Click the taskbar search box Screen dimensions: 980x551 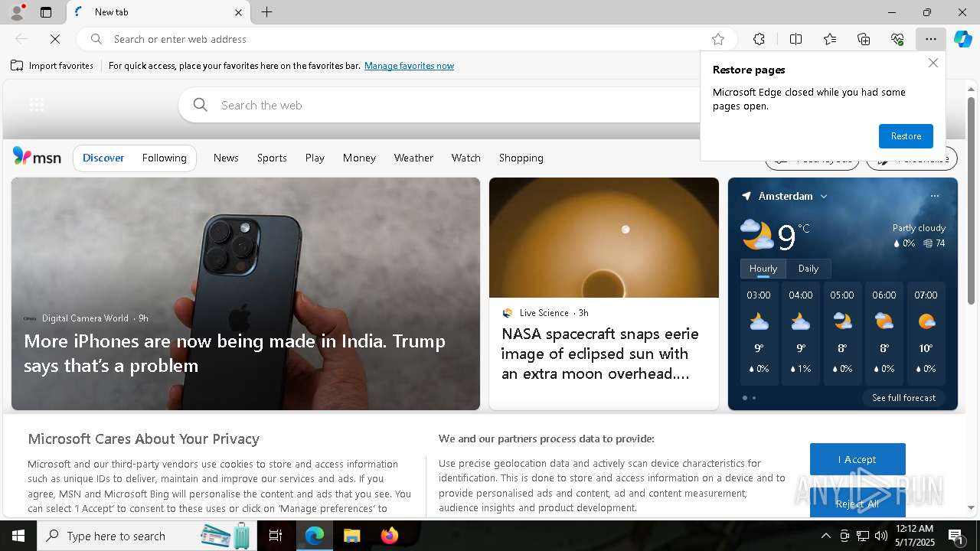click(x=147, y=536)
